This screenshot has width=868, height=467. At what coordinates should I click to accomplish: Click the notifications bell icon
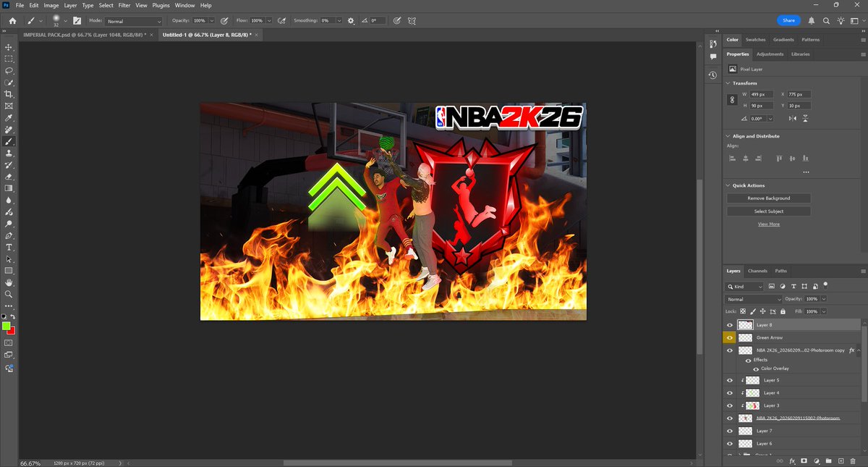(812, 21)
